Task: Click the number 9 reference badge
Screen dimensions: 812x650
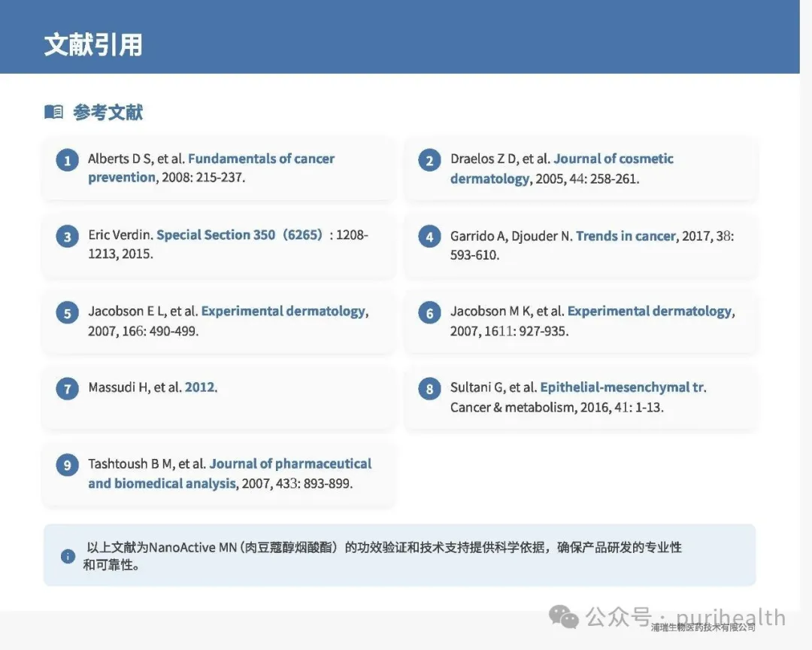Action: click(67, 466)
